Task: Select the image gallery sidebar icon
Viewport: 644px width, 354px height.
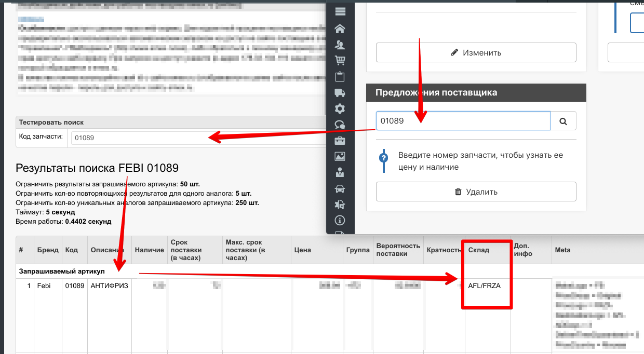Action: [x=340, y=156]
